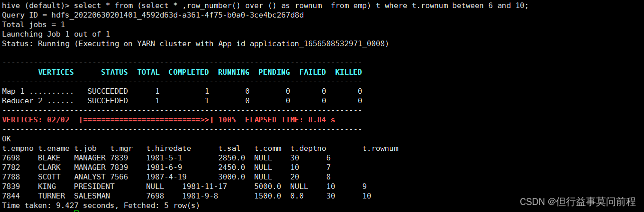The width and height of the screenshot is (644, 212).
Task: Click the t.ename column header
Action: (x=54, y=148)
